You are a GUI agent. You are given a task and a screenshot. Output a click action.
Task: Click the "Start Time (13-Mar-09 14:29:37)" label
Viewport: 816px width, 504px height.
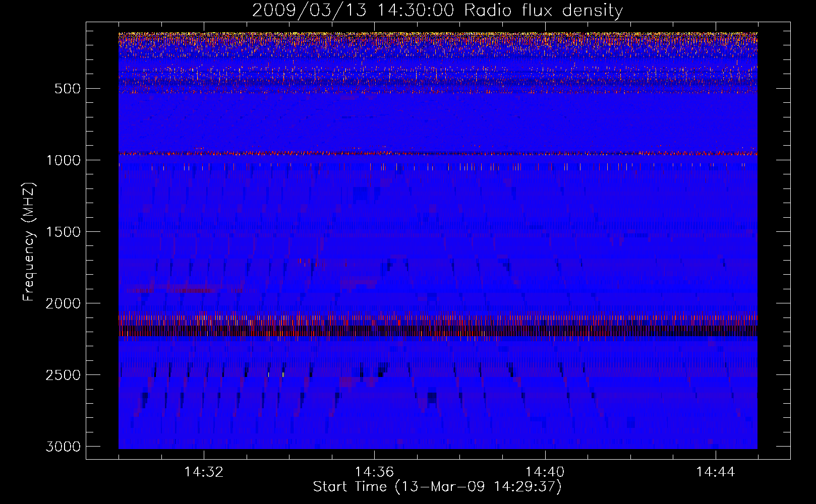437,487
